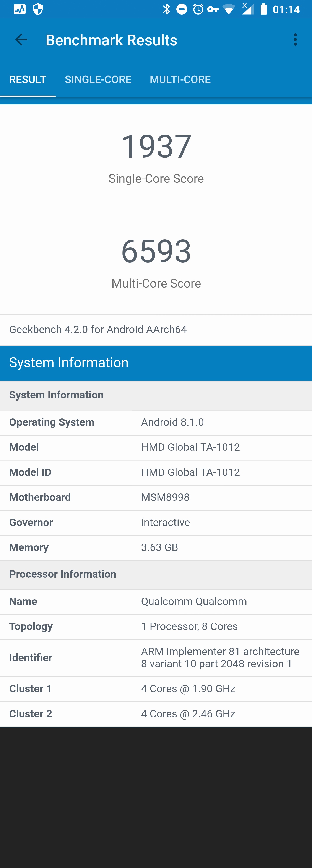Tap HMD Global TA-1012 in Model row
This screenshot has width=312, height=868.
click(190, 447)
